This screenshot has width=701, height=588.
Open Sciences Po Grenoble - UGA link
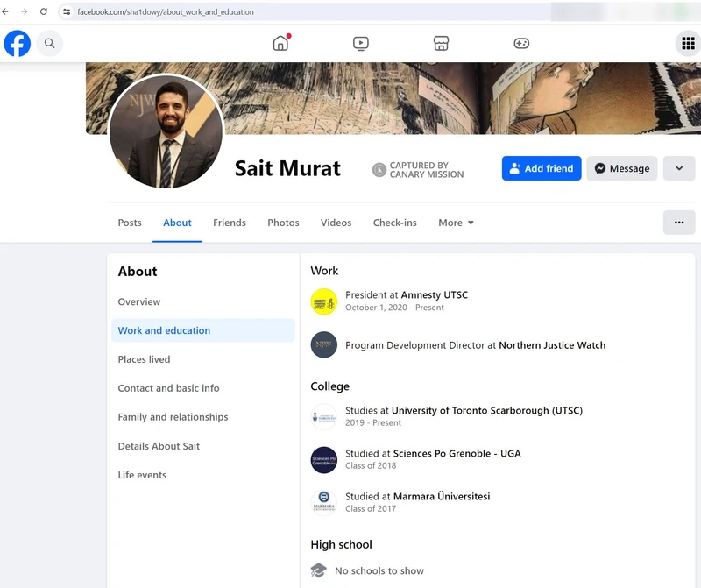click(457, 453)
